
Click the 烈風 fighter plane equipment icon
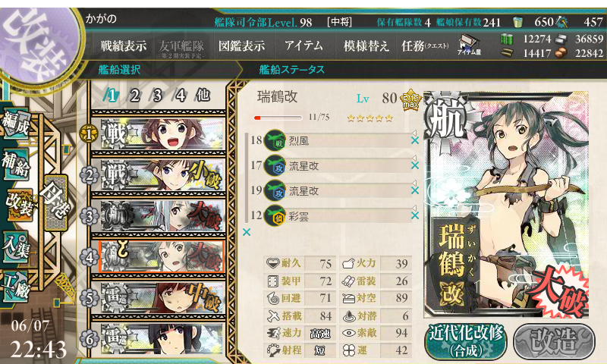coord(275,140)
